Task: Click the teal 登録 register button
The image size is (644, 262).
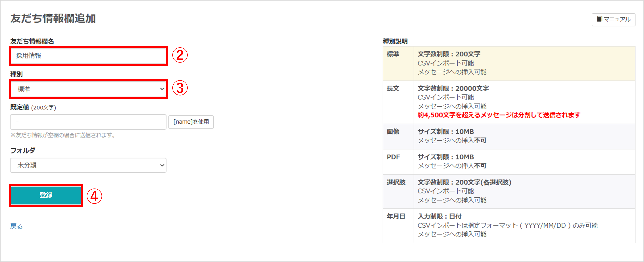Action: coord(46,195)
